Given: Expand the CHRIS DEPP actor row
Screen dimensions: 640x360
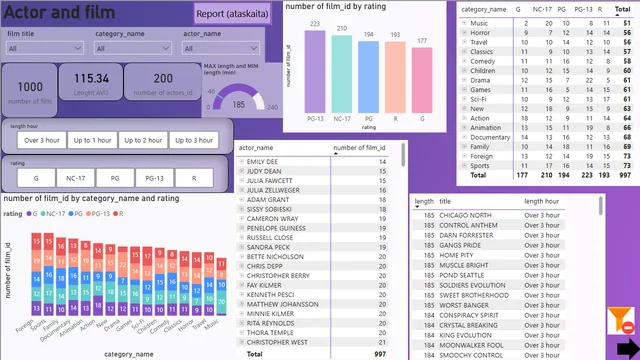Looking at the screenshot, I should [x=242, y=266].
